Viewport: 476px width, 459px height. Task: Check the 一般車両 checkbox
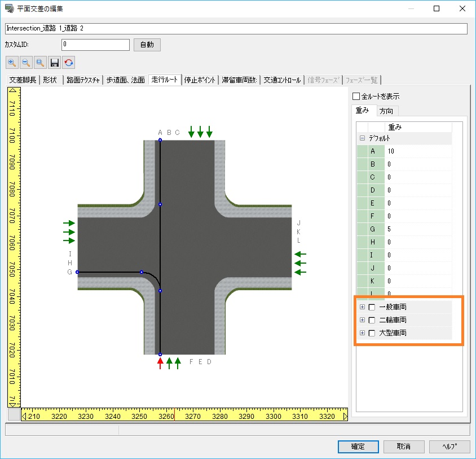coord(372,307)
